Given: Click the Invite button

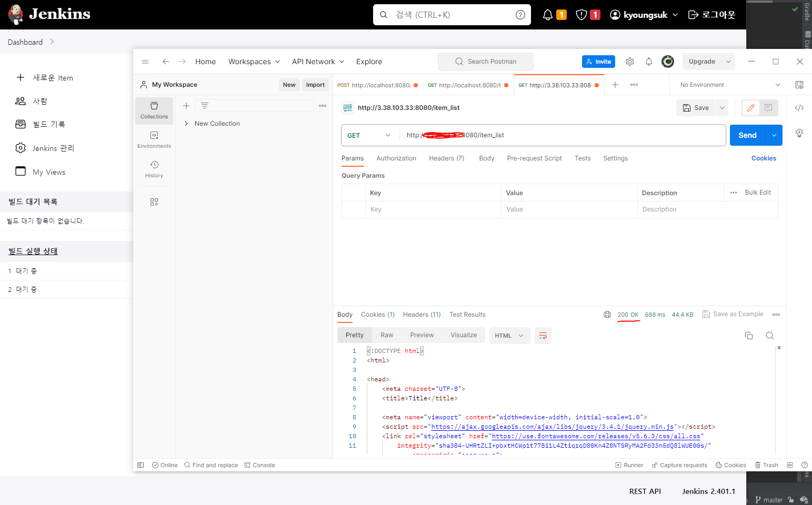Looking at the screenshot, I should [x=598, y=62].
